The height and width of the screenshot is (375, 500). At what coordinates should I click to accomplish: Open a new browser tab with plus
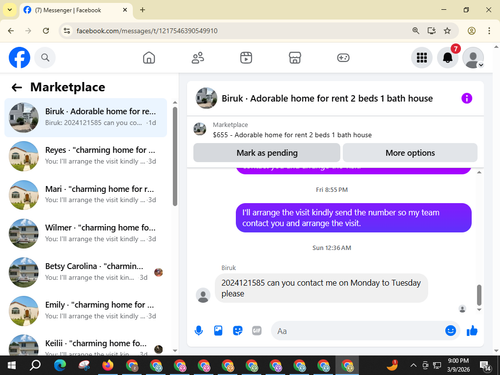(142, 10)
